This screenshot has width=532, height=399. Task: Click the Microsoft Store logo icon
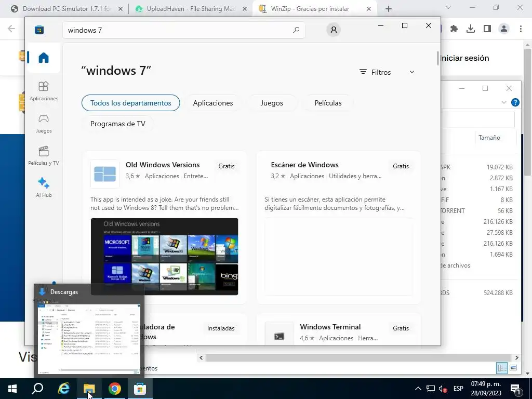click(39, 30)
